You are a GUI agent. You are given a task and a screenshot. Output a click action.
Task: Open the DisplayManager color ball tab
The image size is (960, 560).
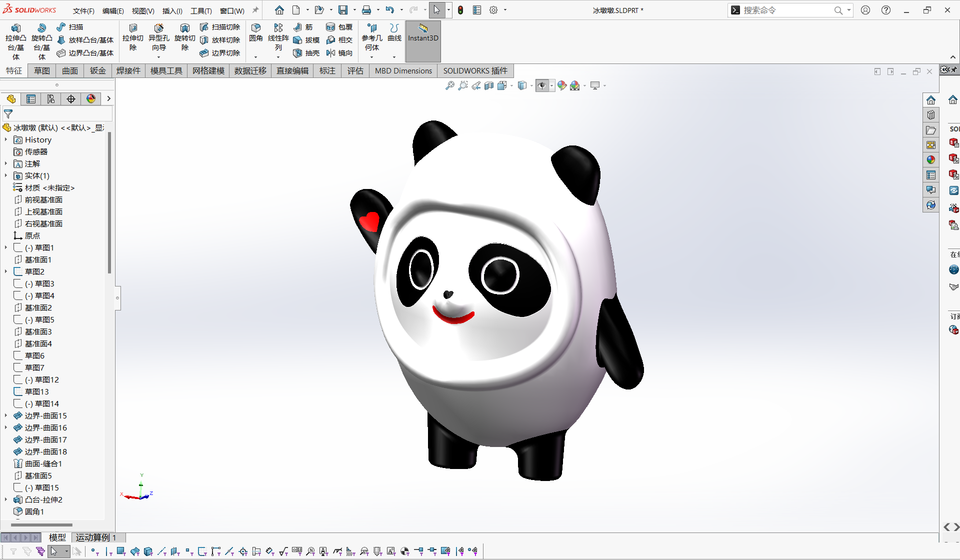pyautogui.click(x=91, y=99)
